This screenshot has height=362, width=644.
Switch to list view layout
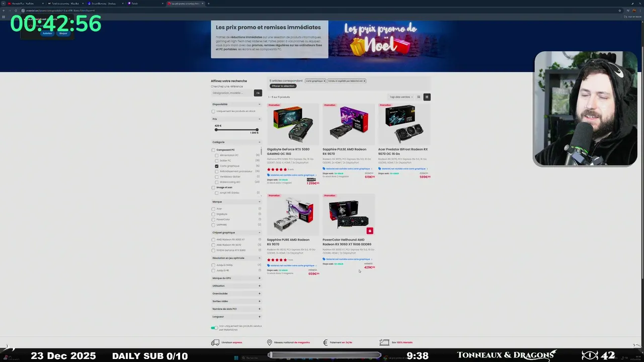(419, 97)
